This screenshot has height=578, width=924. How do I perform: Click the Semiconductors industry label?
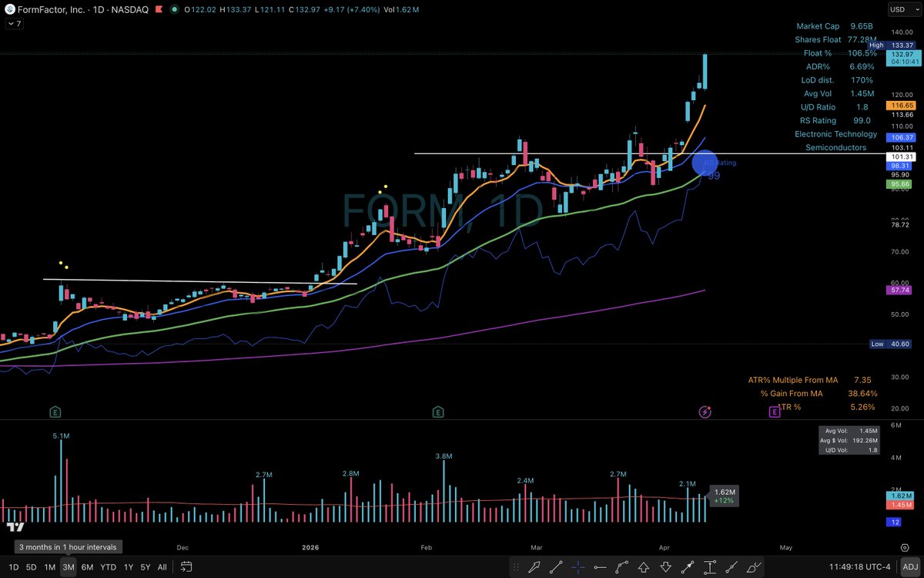pos(835,147)
